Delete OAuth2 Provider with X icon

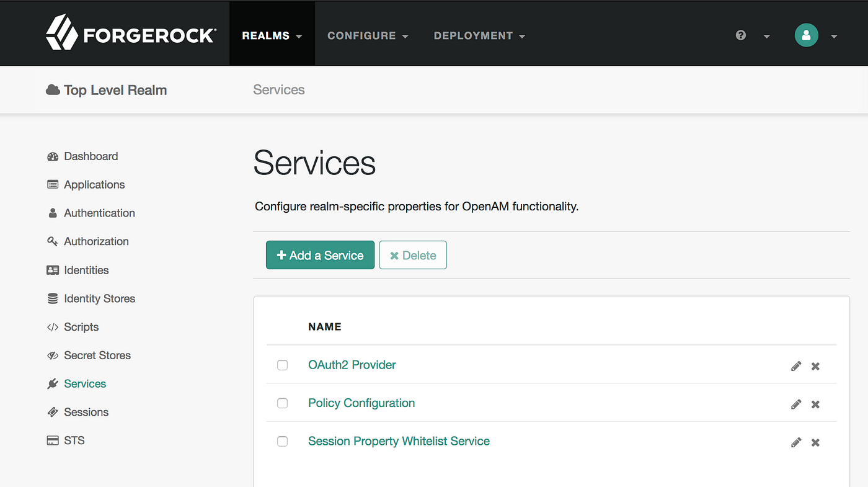click(x=815, y=366)
